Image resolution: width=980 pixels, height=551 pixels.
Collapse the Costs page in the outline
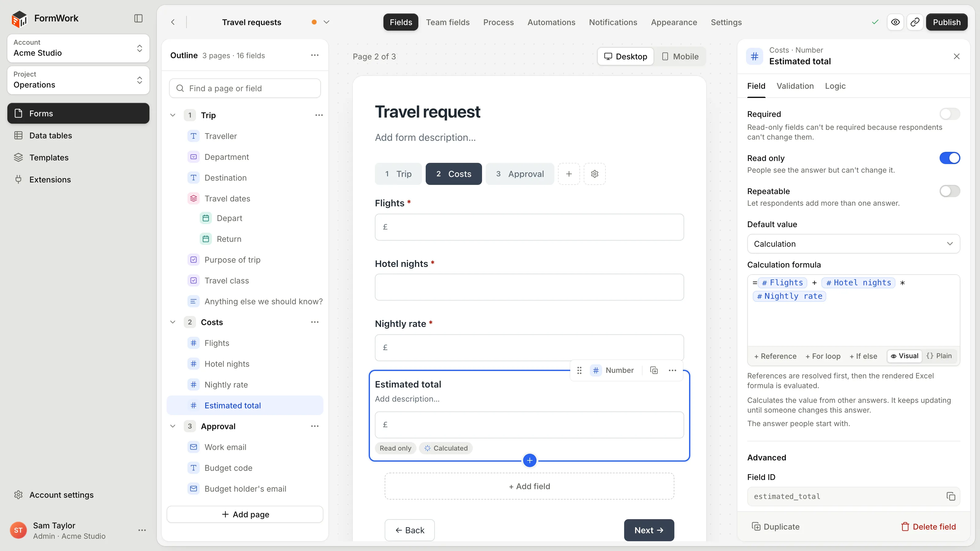pos(173,322)
